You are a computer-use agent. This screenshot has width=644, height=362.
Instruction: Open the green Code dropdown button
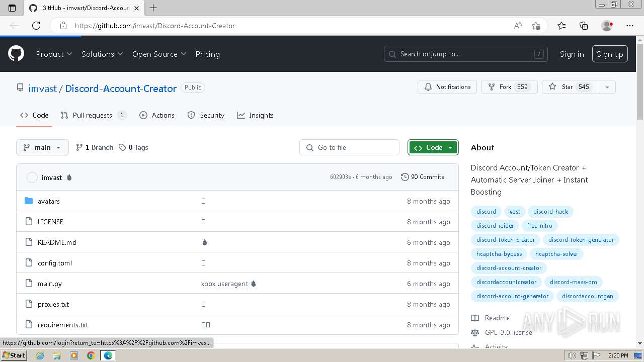point(433,147)
